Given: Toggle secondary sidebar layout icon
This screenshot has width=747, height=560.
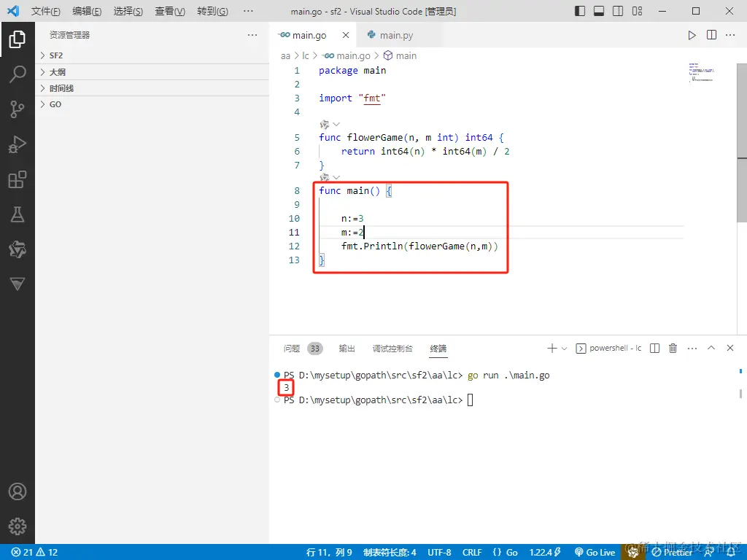Looking at the screenshot, I should 618,11.
